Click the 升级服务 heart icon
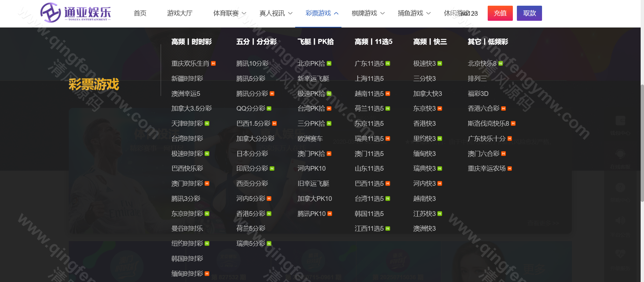The height and width of the screenshot is (282, 644). 620,254
